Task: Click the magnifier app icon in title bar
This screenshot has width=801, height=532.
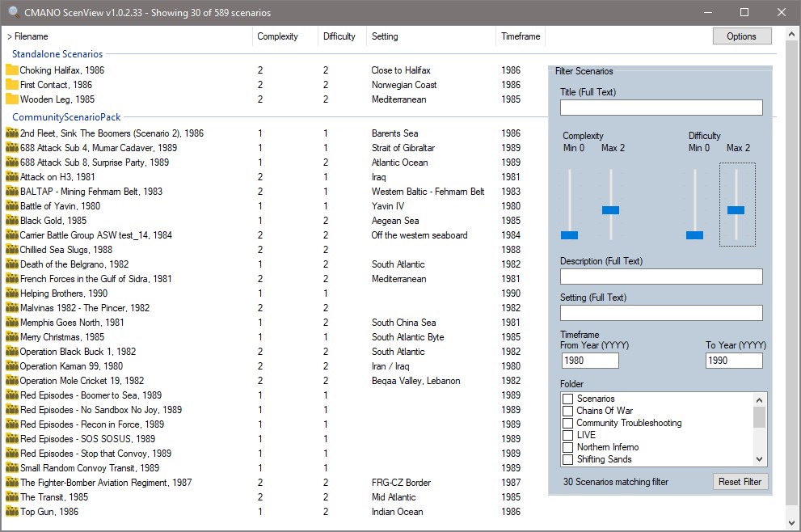Action: 14,13
